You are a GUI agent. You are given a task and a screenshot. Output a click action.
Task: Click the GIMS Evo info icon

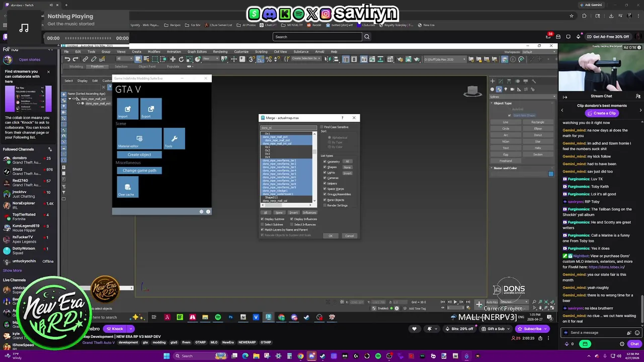click(208, 212)
